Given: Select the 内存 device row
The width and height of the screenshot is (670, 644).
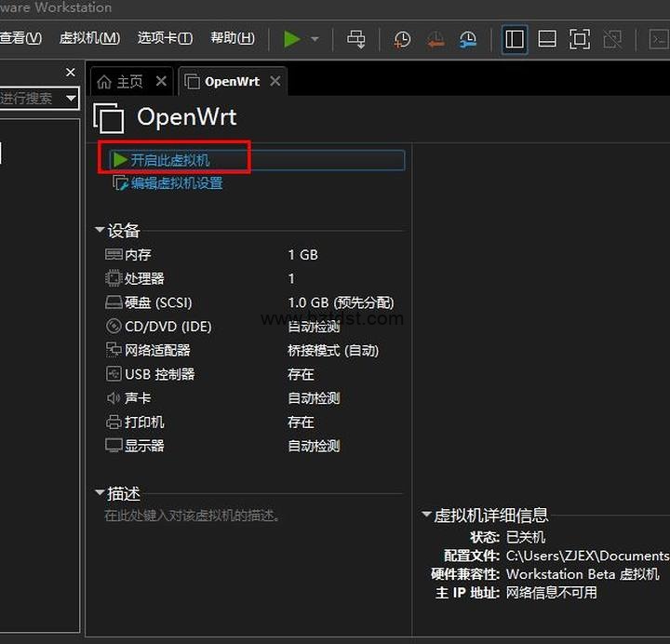Looking at the screenshot, I should pyautogui.click(x=252, y=255).
